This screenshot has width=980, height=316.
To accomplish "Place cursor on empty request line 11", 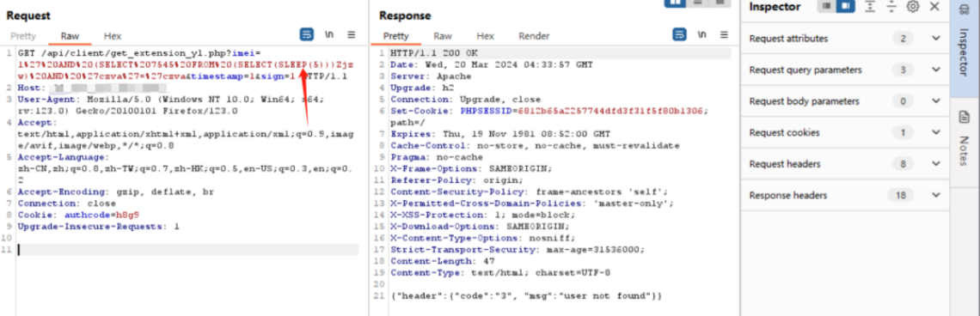I will 187,249.
